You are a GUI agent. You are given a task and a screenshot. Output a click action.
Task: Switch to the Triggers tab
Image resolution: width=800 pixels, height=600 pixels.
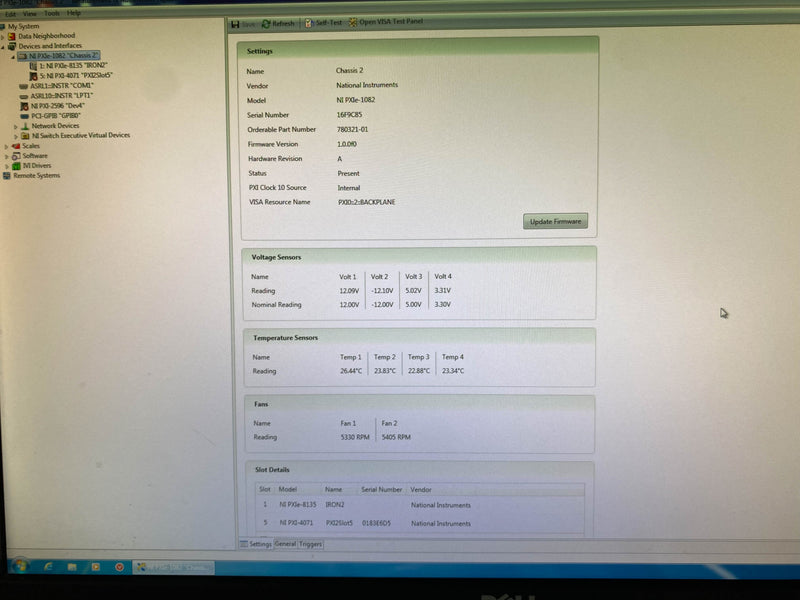311,543
